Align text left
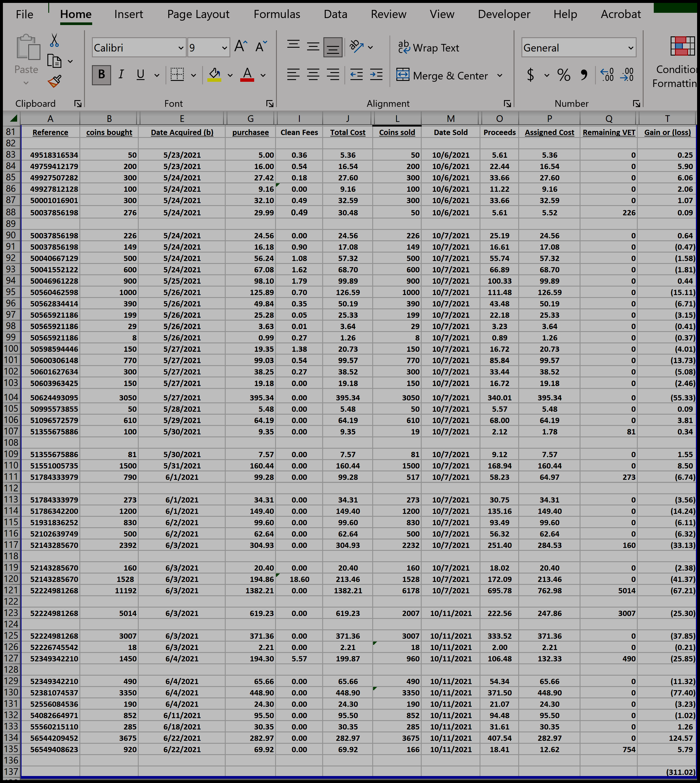 293,74
